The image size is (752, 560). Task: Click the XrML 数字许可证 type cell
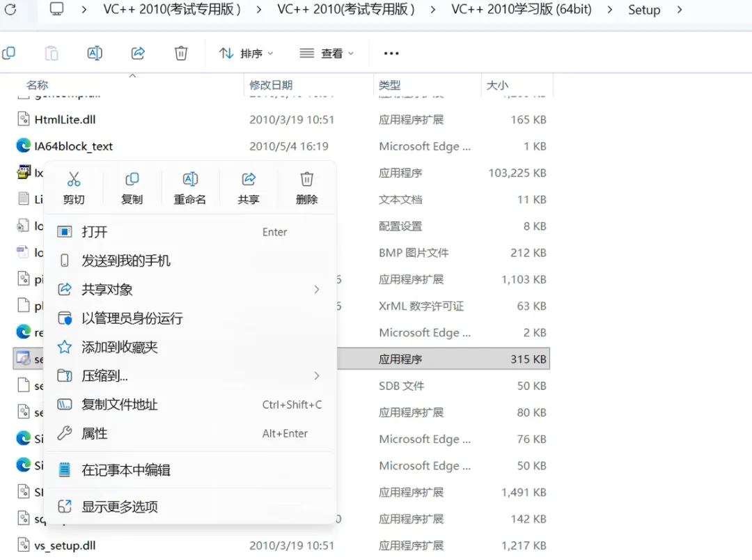[x=421, y=306]
